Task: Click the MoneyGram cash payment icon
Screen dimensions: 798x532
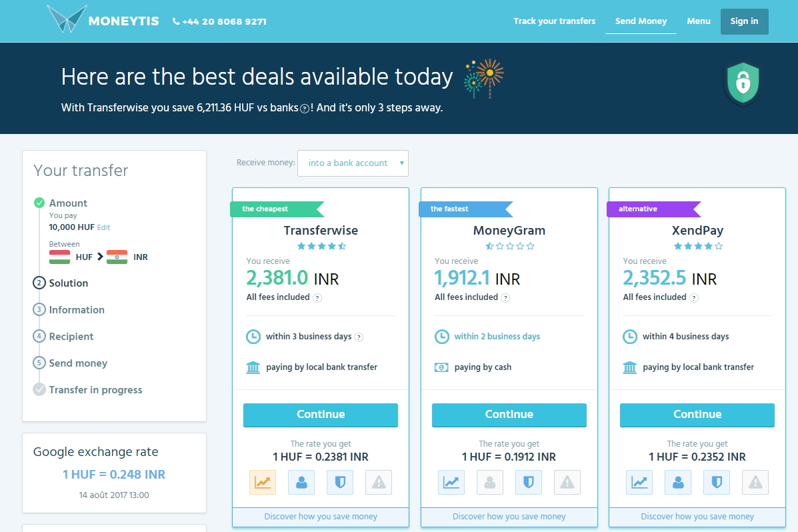Action: (x=441, y=367)
